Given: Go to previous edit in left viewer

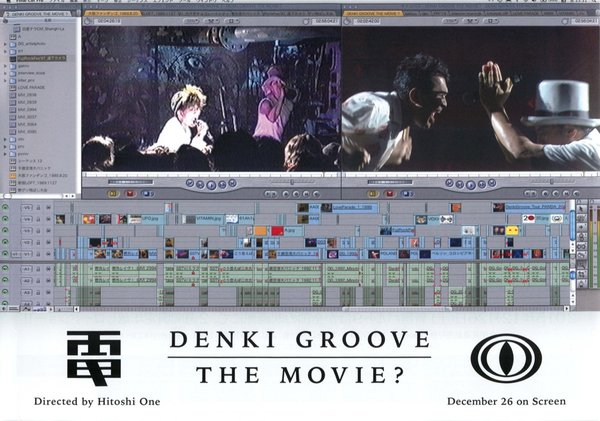Looking at the screenshot, I should pos(190,183).
